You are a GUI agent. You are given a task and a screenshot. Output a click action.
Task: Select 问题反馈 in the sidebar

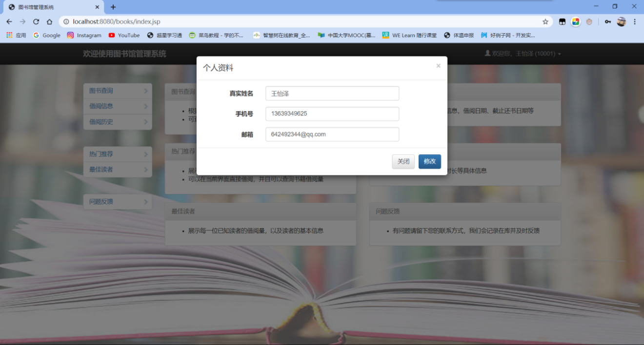[x=118, y=202]
